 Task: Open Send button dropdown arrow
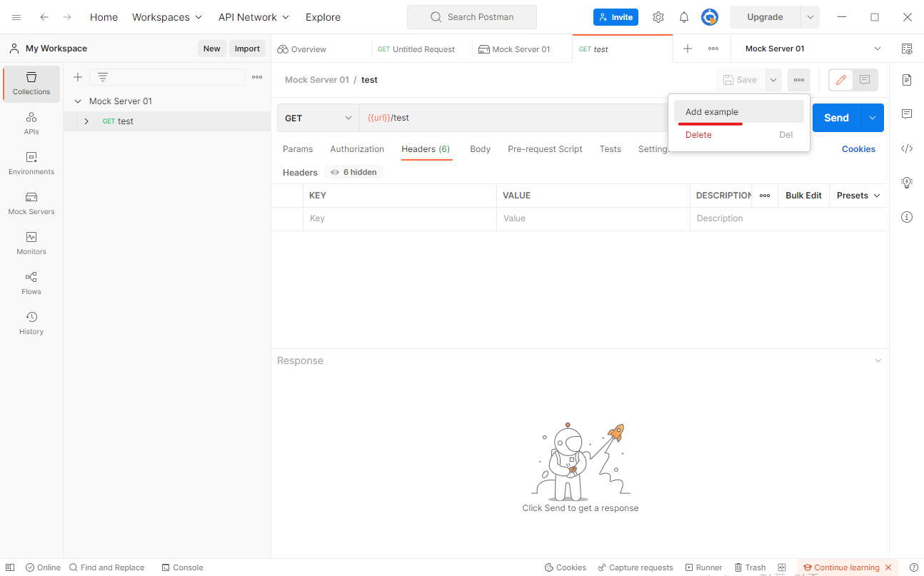click(x=873, y=118)
